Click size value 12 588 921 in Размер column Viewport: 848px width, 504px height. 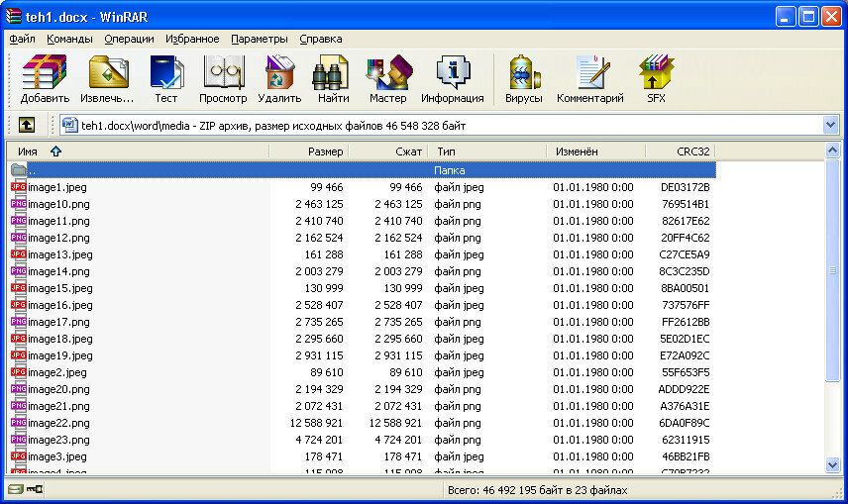pos(316,423)
